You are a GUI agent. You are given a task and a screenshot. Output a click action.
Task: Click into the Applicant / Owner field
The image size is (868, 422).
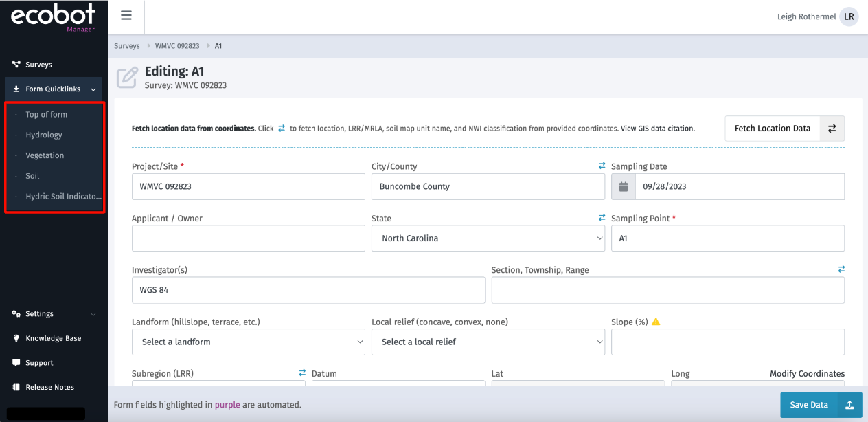click(248, 238)
